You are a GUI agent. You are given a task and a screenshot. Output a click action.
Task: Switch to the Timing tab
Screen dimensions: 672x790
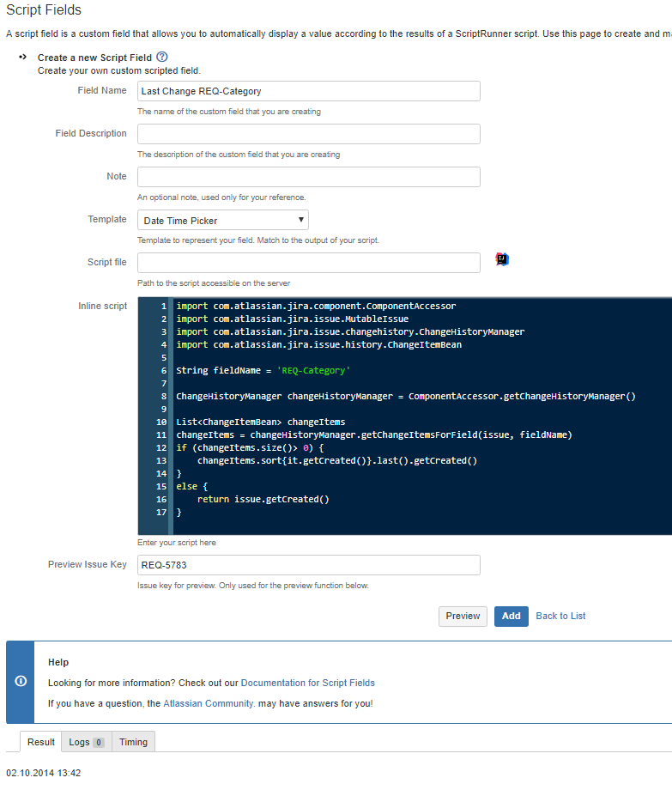133,742
